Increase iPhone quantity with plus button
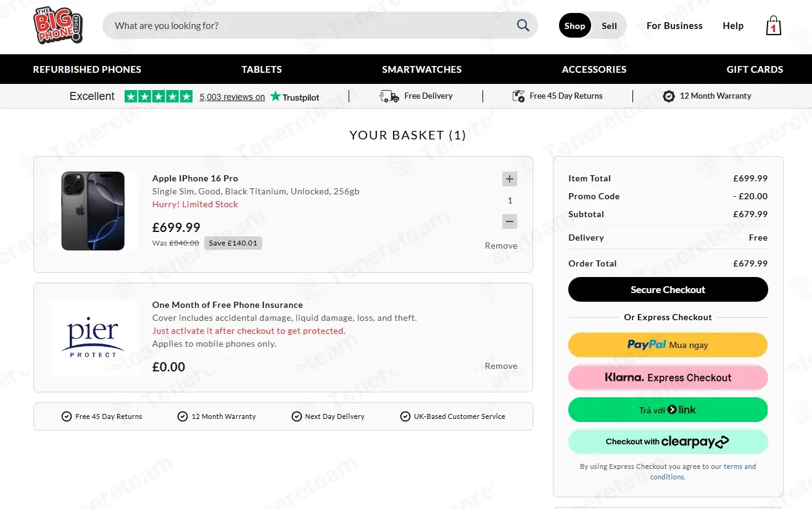Image resolution: width=812 pixels, height=509 pixels. (x=510, y=179)
